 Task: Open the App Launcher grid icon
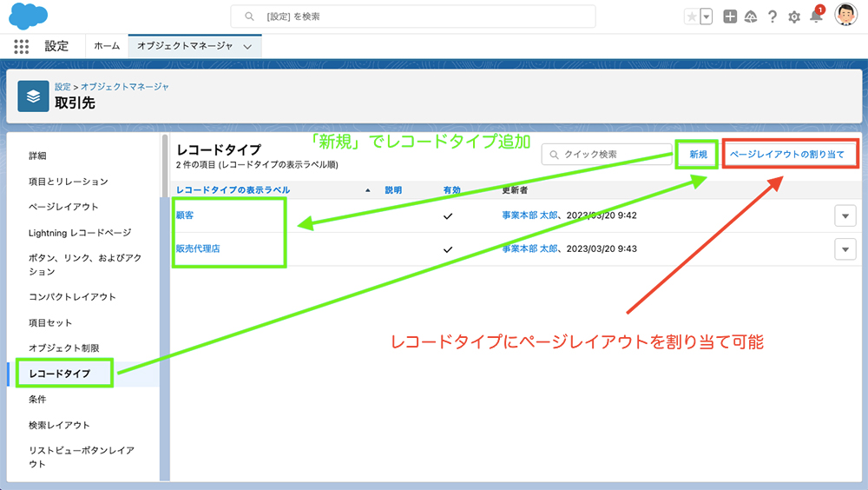pos(21,47)
